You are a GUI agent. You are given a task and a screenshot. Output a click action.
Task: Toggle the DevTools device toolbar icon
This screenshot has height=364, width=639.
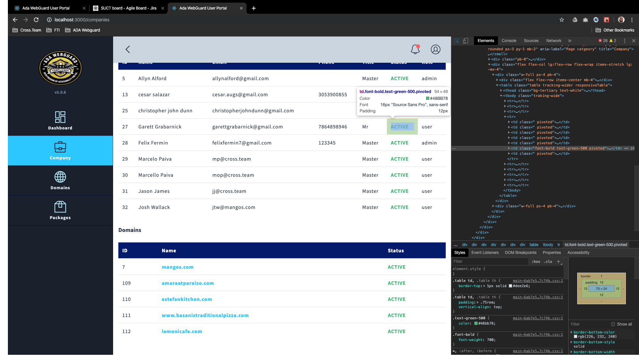click(465, 41)
